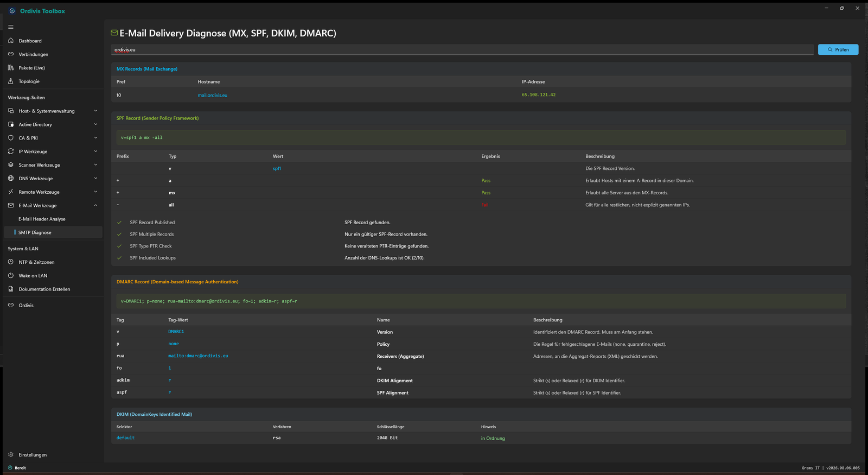
Task: Click the Wake on LAN power icon
Action: tap(11, 276)
